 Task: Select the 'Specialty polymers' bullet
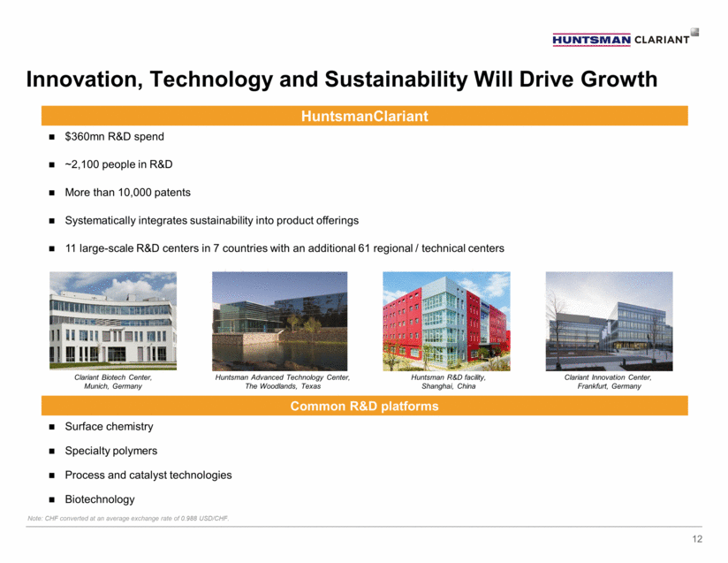[111, 451]
